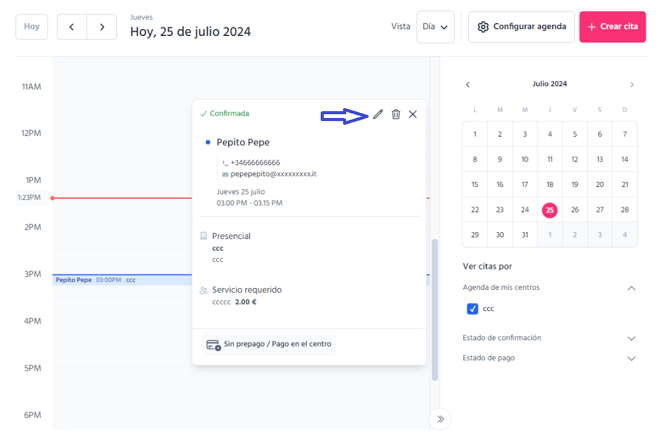Open the Vista Día dropdown
This screenshot has width=670, height=434.
pos(436,27)
